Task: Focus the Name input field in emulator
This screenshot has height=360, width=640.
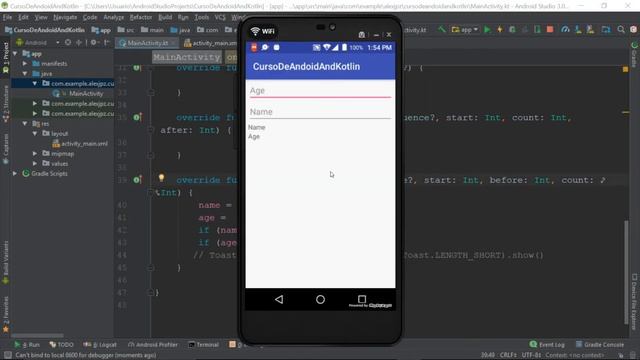Action: tap(320, 112)
